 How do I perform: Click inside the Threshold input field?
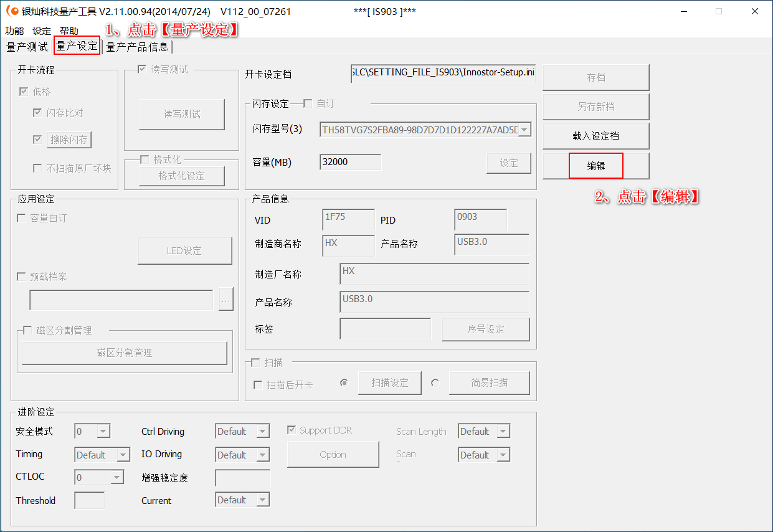(x=89, y=500)
